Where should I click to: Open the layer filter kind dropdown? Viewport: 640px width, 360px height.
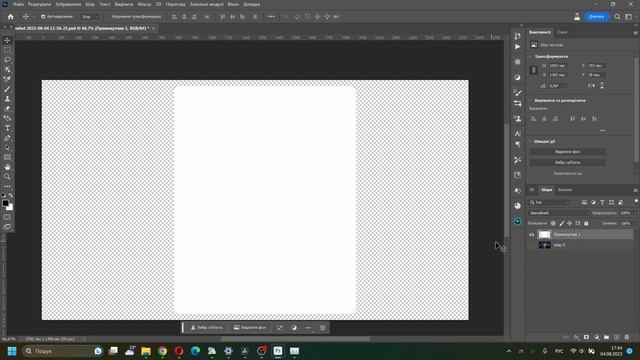pos(549,202)
